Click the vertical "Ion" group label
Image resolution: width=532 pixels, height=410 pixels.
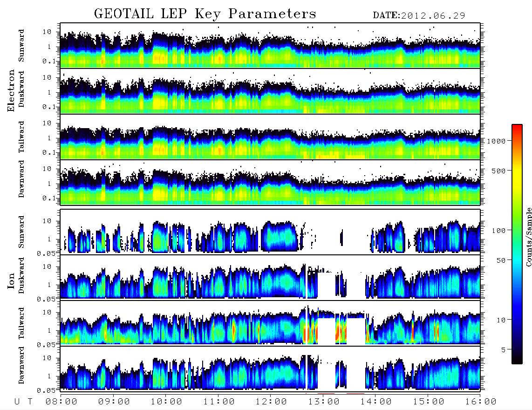point(11,281)
